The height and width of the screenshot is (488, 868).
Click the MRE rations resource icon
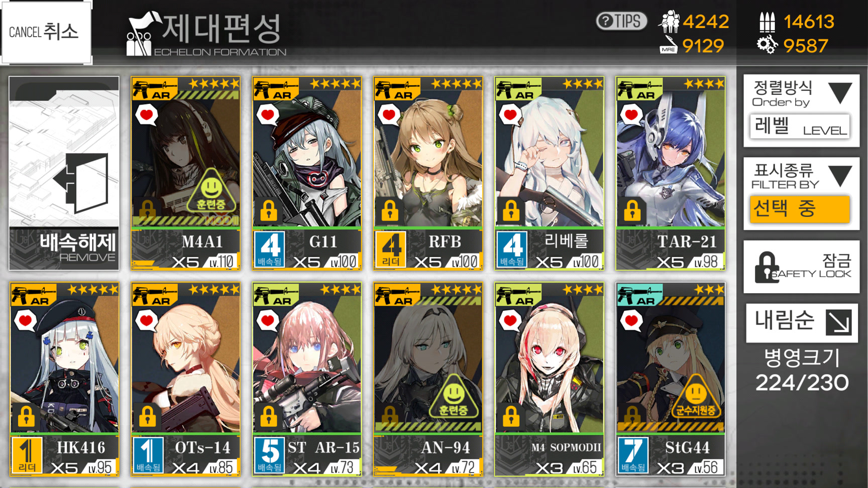point(669,45)
